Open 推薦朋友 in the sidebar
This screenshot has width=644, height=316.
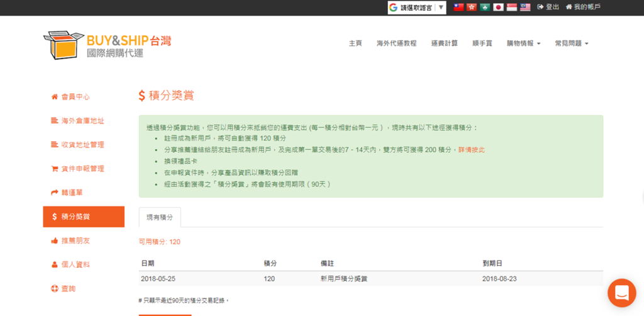pyautogui.click(x=75, y=240)
